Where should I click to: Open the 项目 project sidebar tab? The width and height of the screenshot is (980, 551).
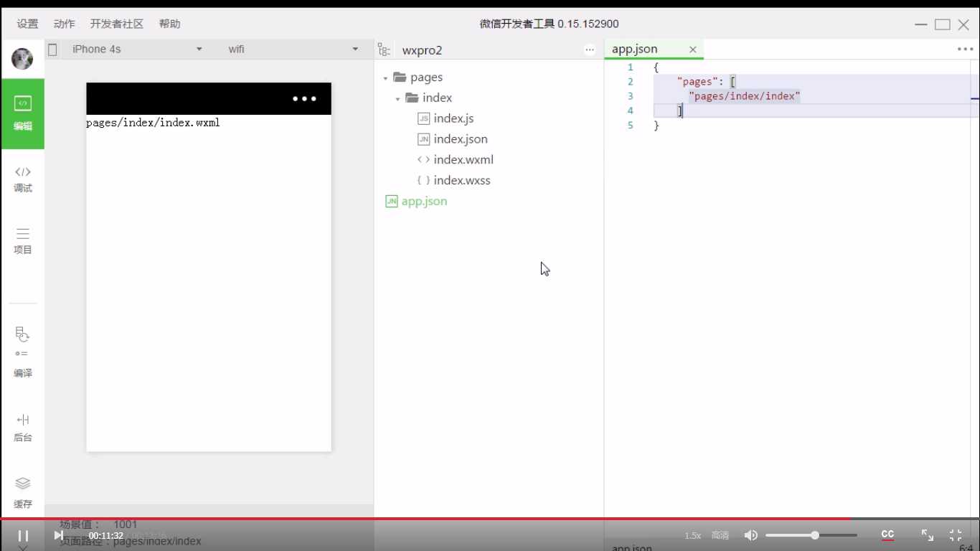(x=22, y=241)
